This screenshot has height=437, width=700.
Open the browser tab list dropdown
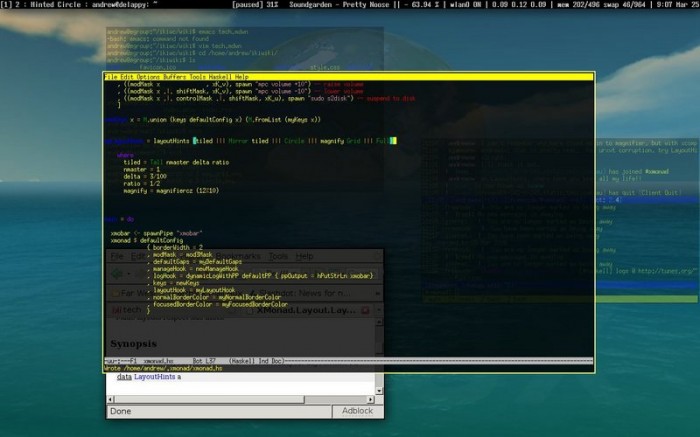pos(379,310)
